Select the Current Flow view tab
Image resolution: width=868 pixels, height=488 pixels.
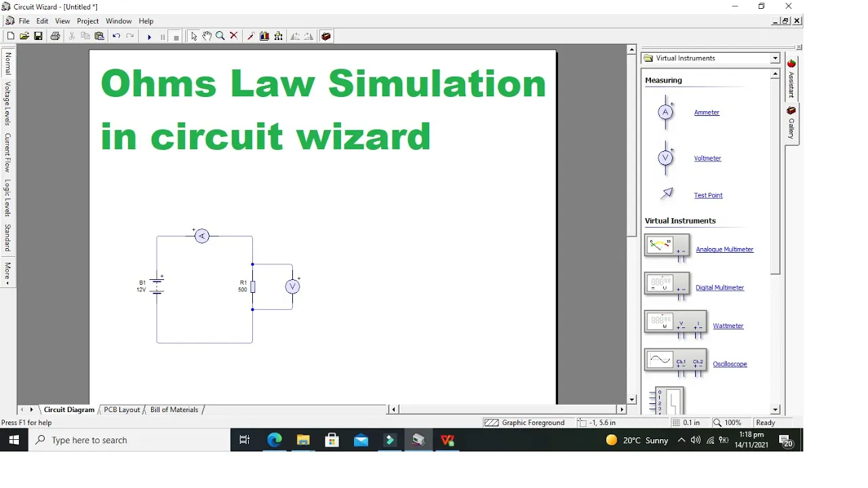8,152
